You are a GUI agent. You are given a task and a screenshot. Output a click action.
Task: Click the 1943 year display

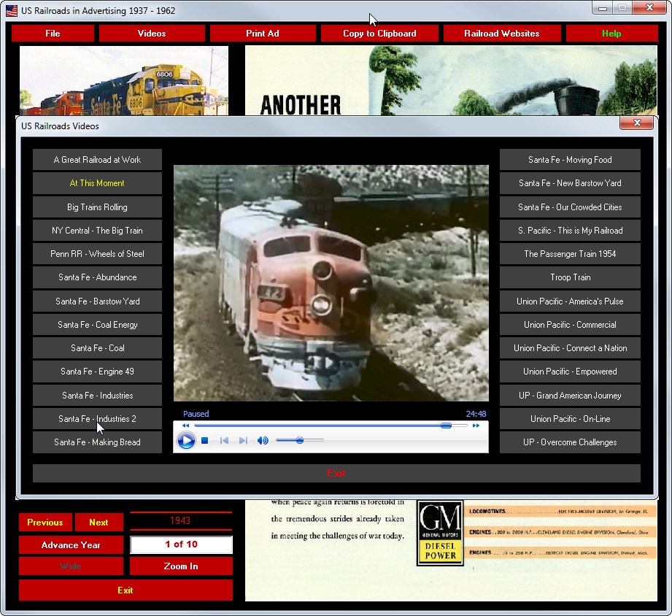click(x=180, y=520)
